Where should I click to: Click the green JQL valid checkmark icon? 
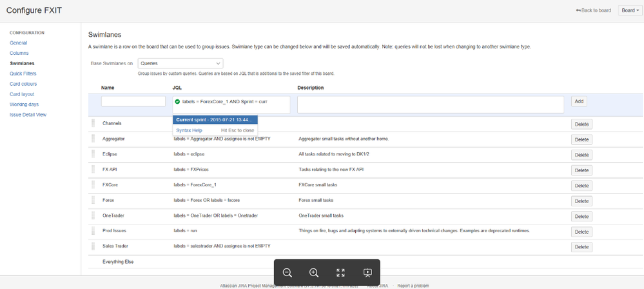point(177,101)
